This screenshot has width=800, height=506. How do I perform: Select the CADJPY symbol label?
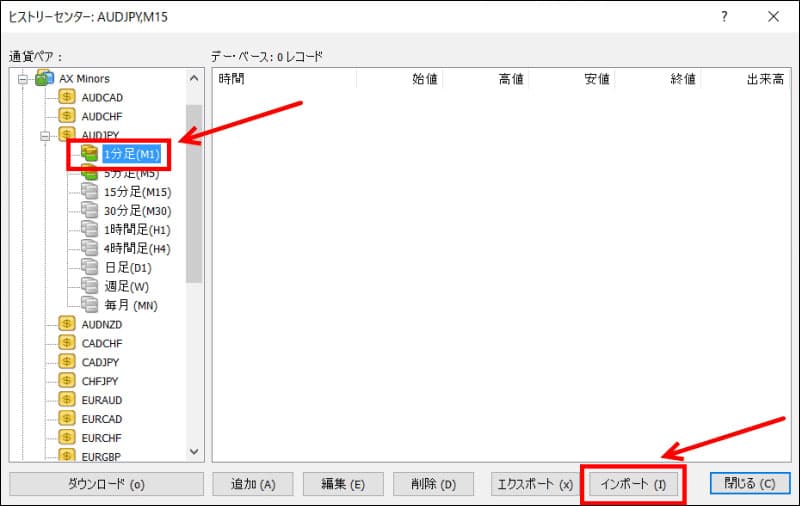click(100, 362)
